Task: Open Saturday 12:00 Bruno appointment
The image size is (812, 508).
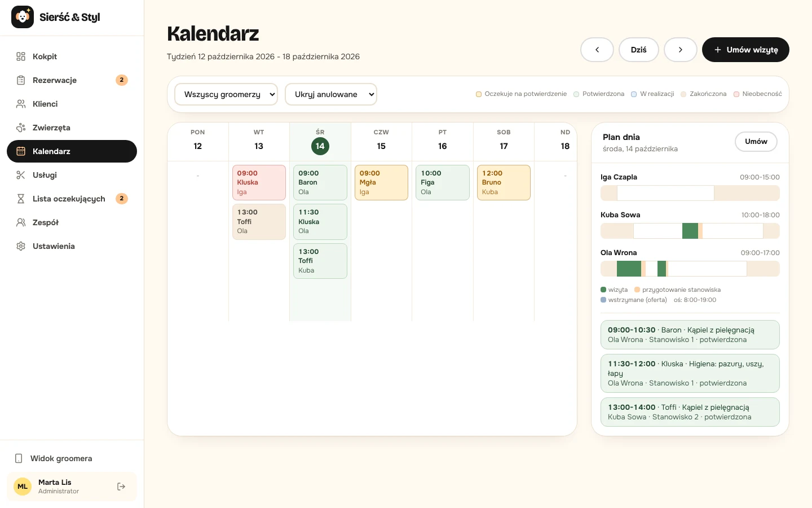Action: coord(504,182)
